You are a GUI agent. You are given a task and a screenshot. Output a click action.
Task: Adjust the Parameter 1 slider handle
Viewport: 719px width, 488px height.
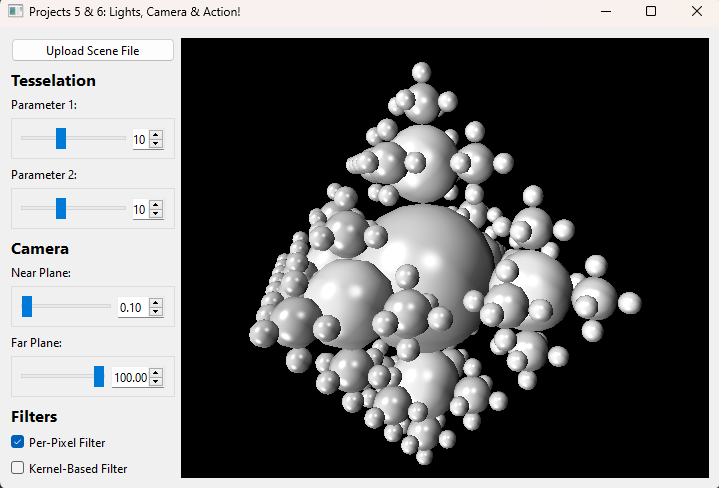[61, 139]
